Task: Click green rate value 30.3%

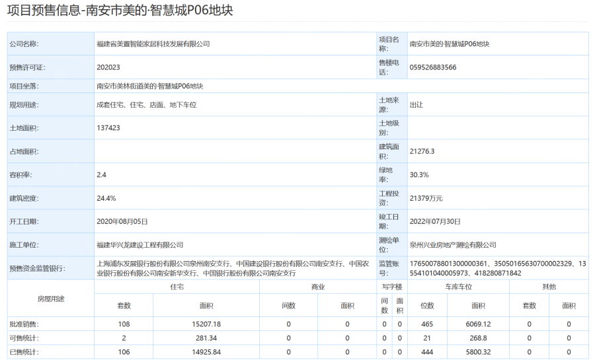Action: pyautogui.click(x=419, y=175)
